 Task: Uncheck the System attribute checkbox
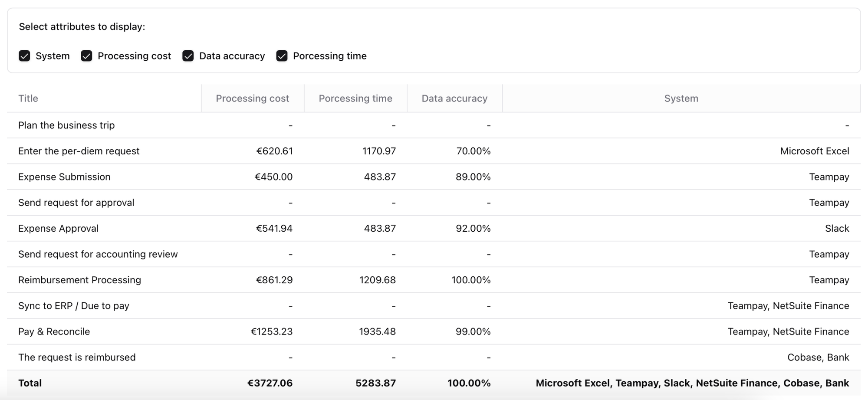point(25,56)
